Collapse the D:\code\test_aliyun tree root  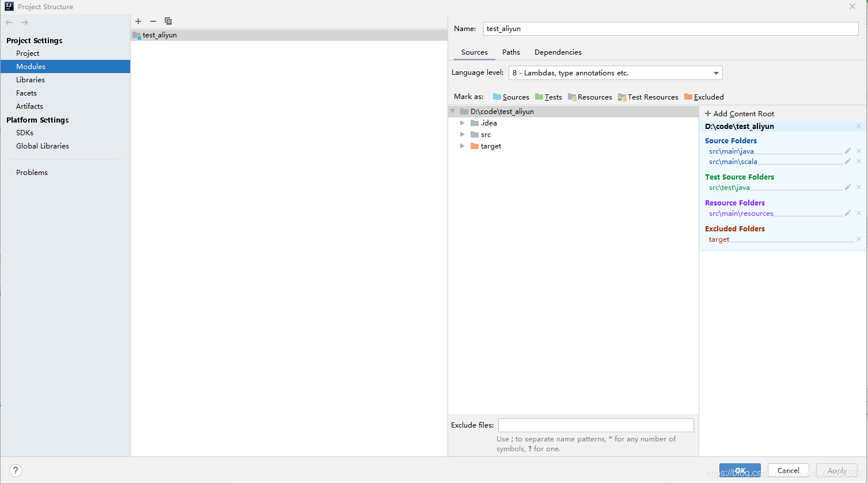tap(453, 111)
